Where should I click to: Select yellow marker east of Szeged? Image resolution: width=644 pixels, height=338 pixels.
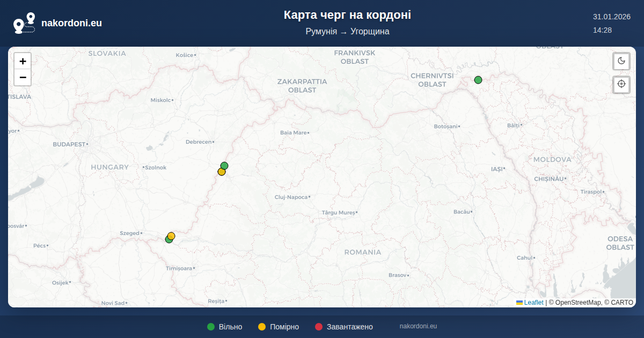172,236
